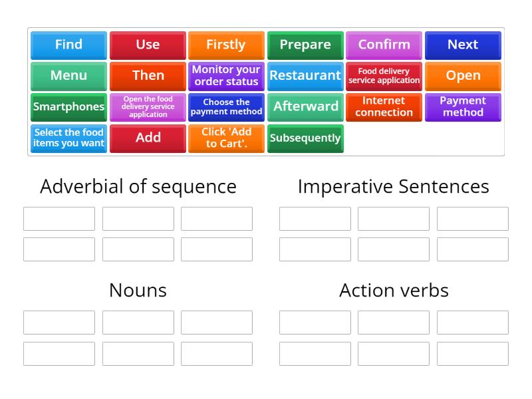Select the green 'Subsequently' tile
Screen dimensions: 532x399
tap(305, 138)
